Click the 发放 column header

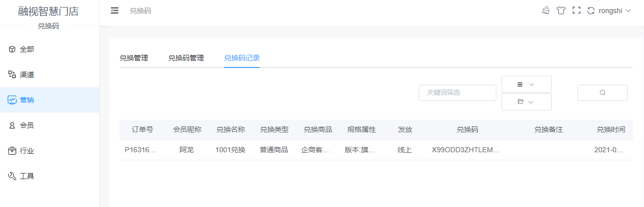(405, 130)
